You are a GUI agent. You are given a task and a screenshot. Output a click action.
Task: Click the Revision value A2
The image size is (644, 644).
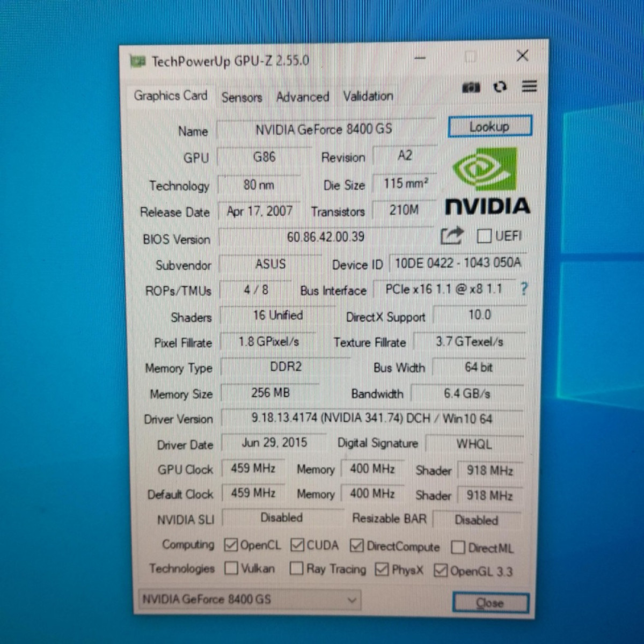[x=405, y=156]
